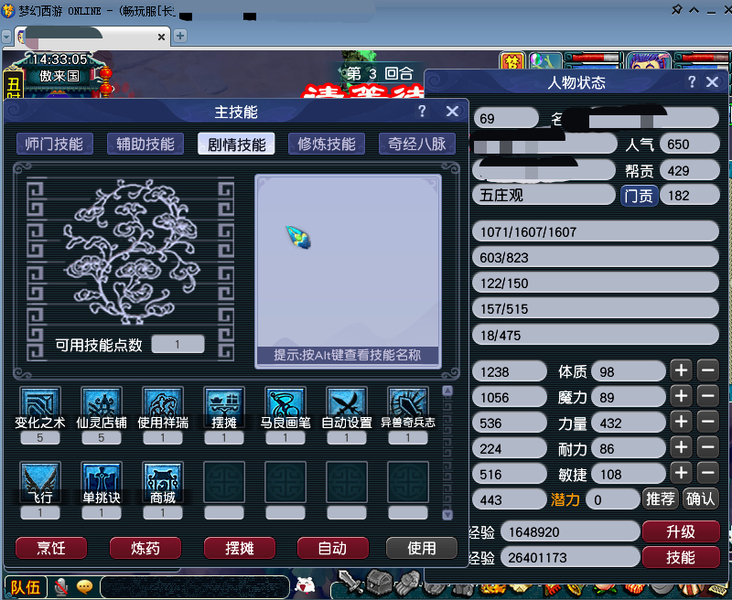
Task: Click the 603/823 mana bar
Action: tap(595, 257)
